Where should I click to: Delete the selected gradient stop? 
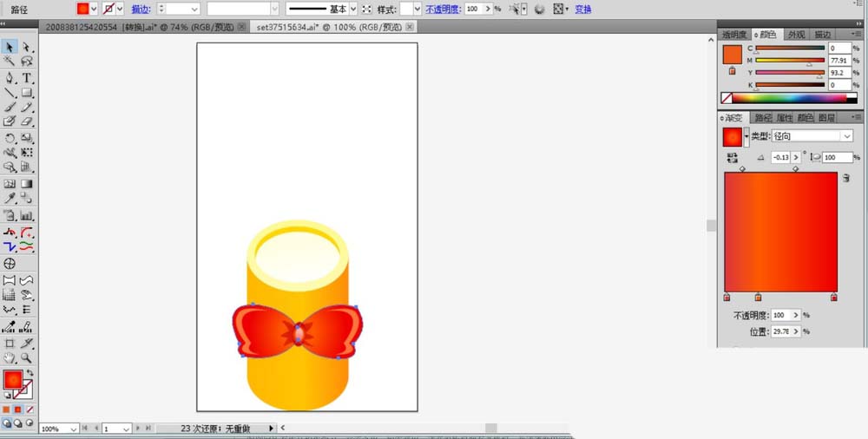pos(845,178)
